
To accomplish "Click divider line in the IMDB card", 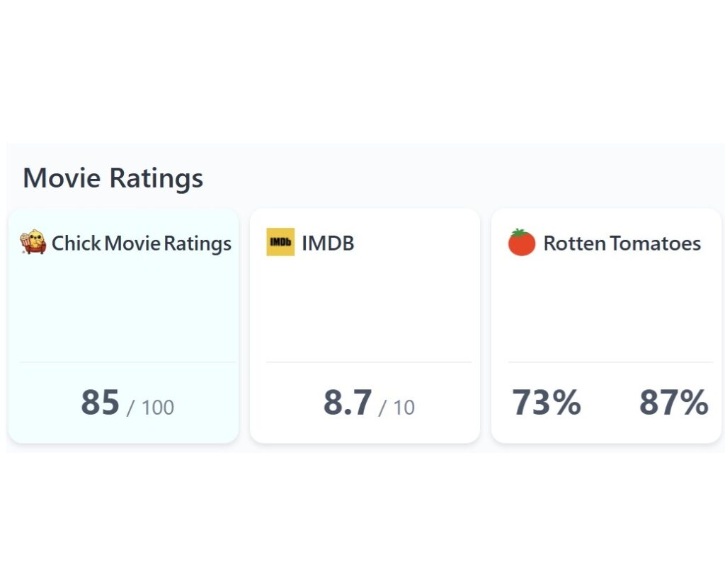I will point(368,362).
